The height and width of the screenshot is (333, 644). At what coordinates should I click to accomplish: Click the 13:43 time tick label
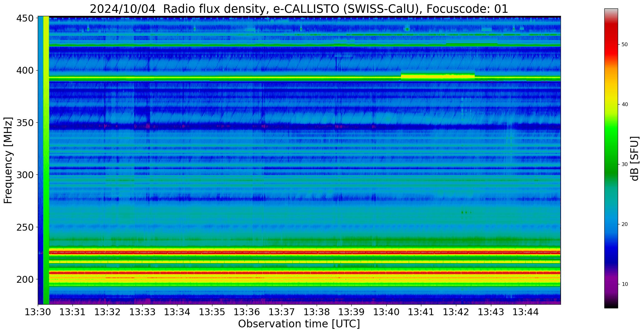(491, 312)
